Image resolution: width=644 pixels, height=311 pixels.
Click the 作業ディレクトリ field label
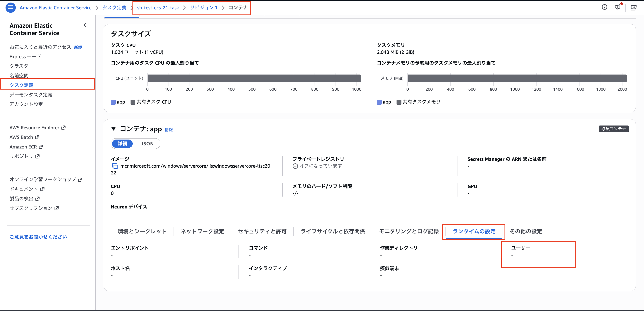pyautogui.click(x=399, y=248)
